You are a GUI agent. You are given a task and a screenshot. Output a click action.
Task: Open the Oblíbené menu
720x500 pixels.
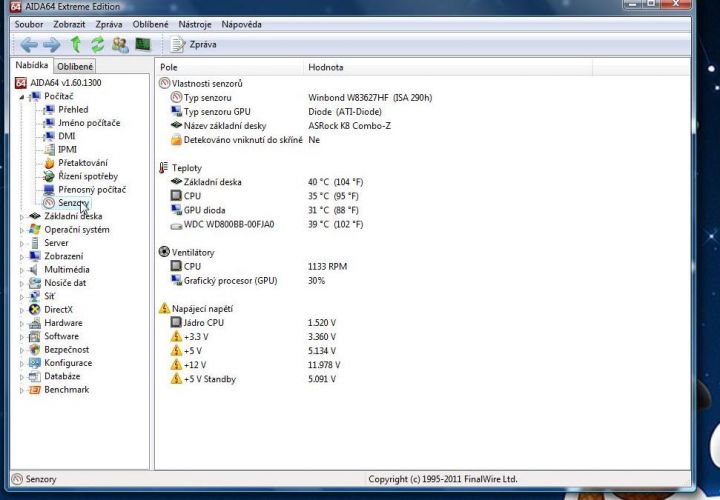coord(151,24)
